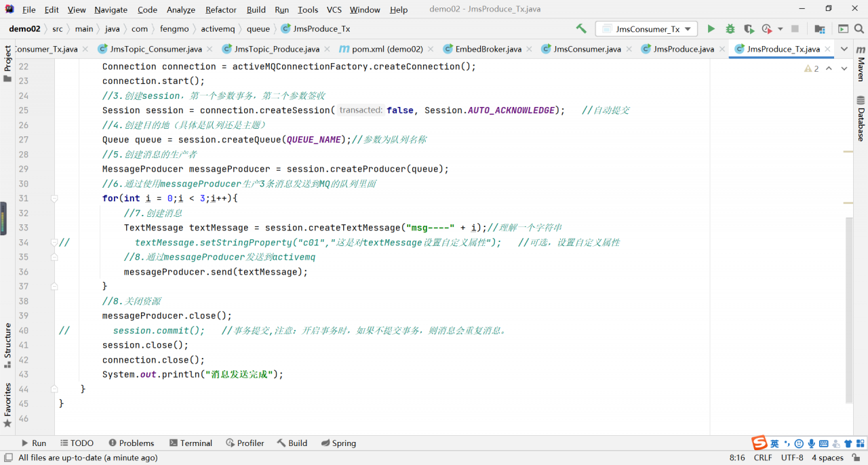The image size is (868, 465).
Task: Open the Refactor menu
Action: point(221,9)
